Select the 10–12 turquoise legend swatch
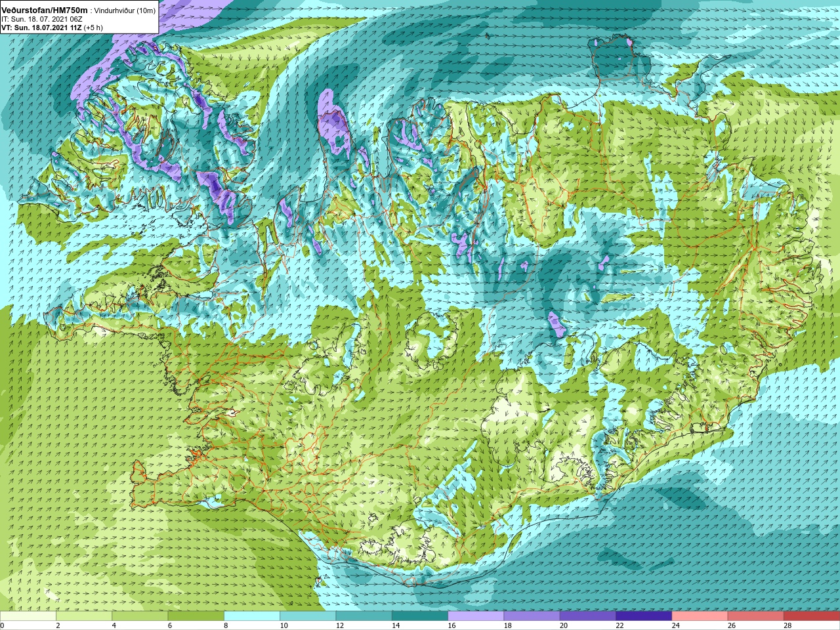This screenshot has height=630, width=840. [x=308, y=616]
